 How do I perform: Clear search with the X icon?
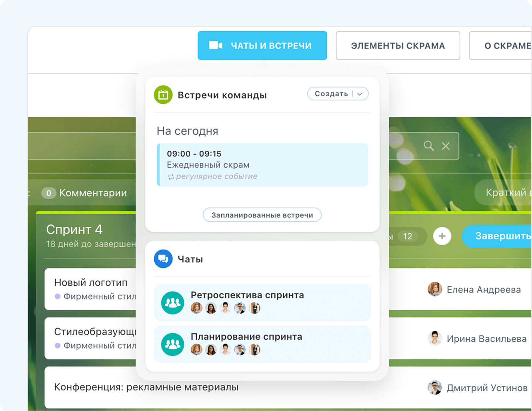click(446, 146)
